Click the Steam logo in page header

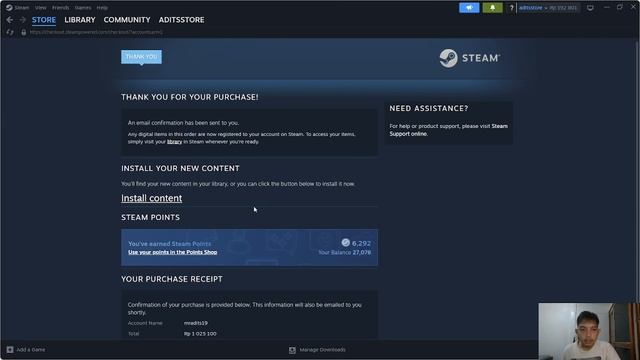click(469, 58)
